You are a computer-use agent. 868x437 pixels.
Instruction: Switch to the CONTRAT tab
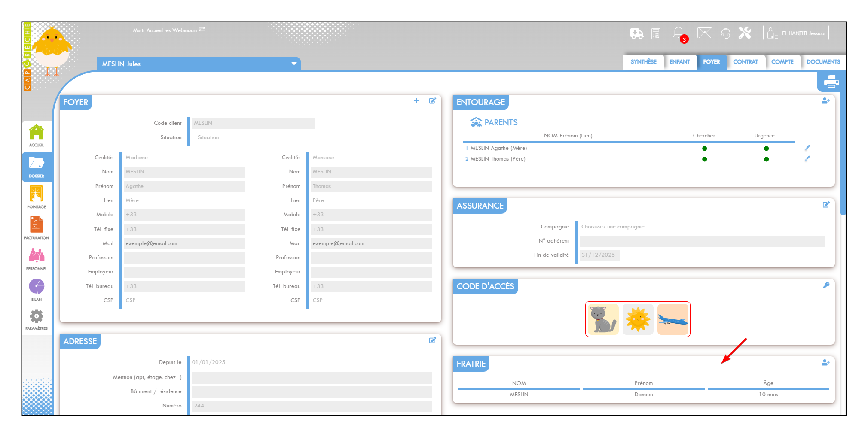click(x=745, y=62)
